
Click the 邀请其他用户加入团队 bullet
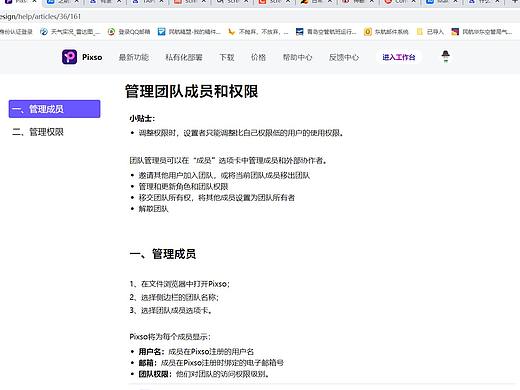(x=224, y=175)
